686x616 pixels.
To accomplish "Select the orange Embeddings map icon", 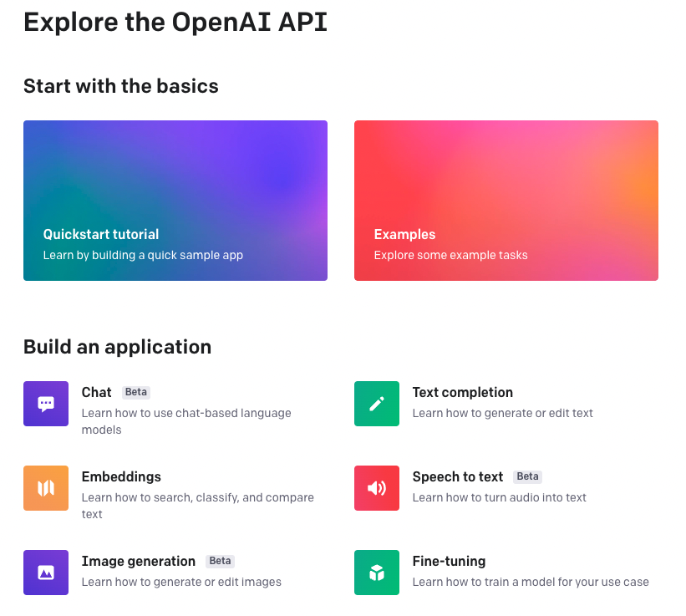I will pos(46,488).
